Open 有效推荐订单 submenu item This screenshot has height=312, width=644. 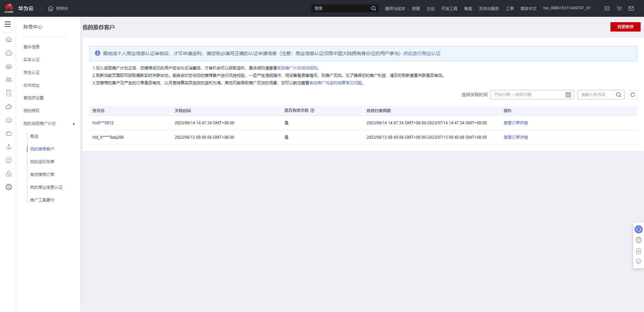point(42,175)
